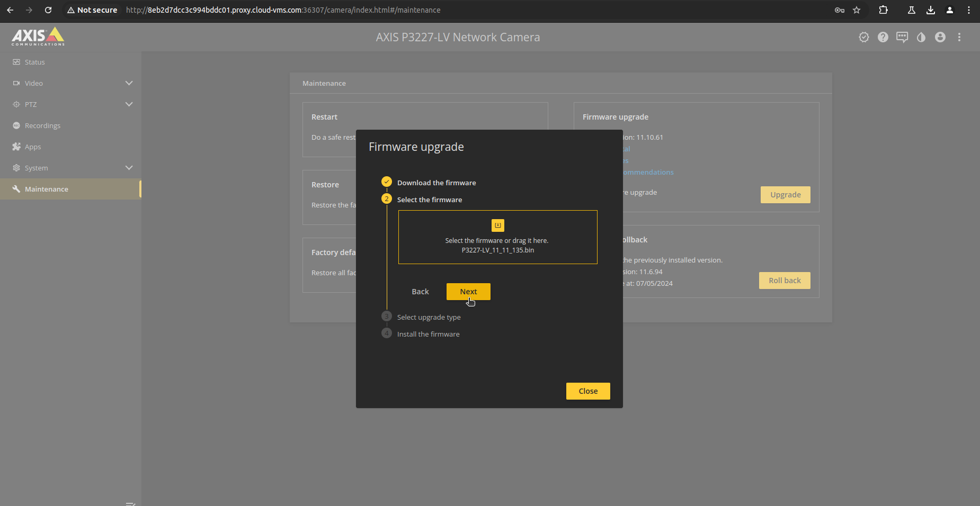The image size is (980, 506).
Task: Go to Recordings in the sidebar
Action: (42, 125)
